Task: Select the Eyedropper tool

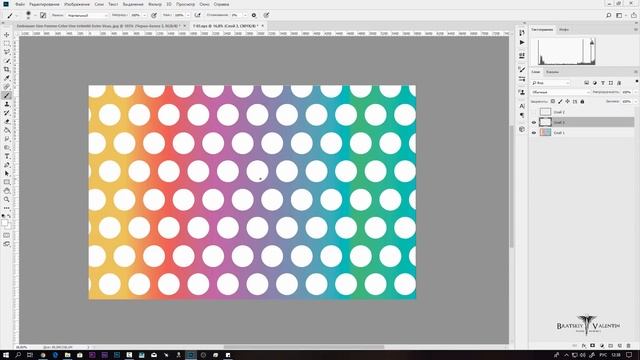Action: pos(7,78)
